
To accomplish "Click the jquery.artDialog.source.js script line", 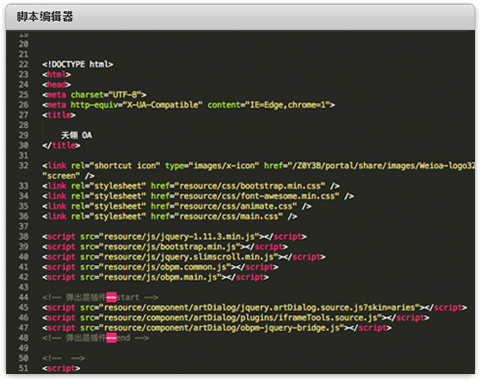I will (x=254, y=308).
